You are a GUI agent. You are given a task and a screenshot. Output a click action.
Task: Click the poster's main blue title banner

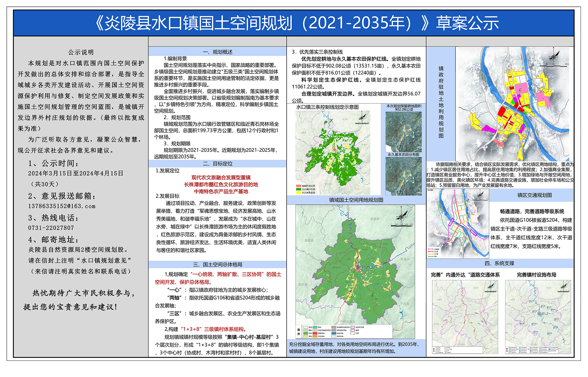coord(294,23)
